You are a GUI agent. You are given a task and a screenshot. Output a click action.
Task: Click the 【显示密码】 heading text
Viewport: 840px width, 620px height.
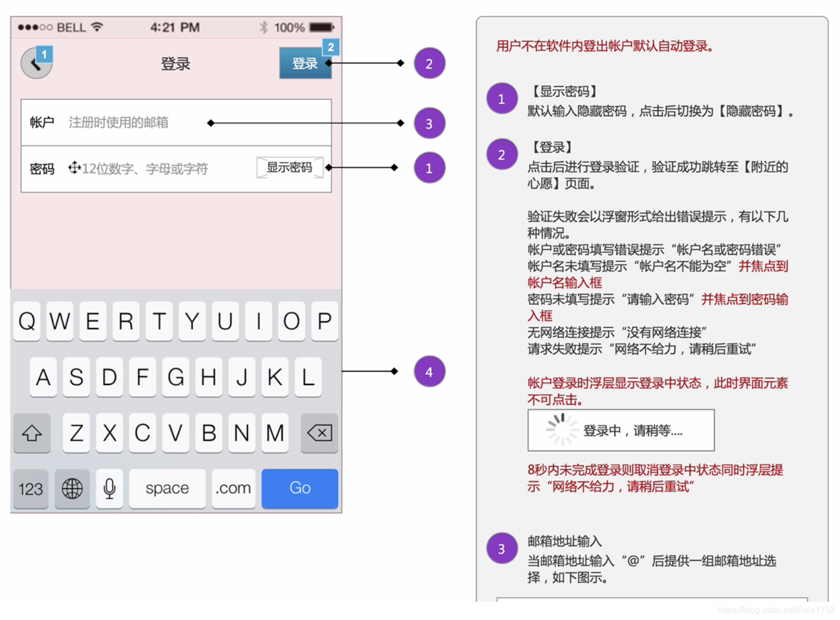564,92
